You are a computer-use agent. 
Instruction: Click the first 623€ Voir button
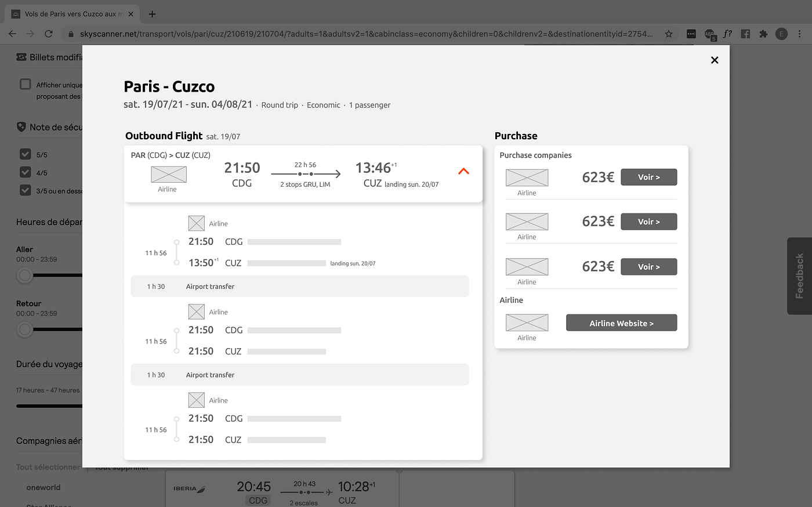pos(648,177)
